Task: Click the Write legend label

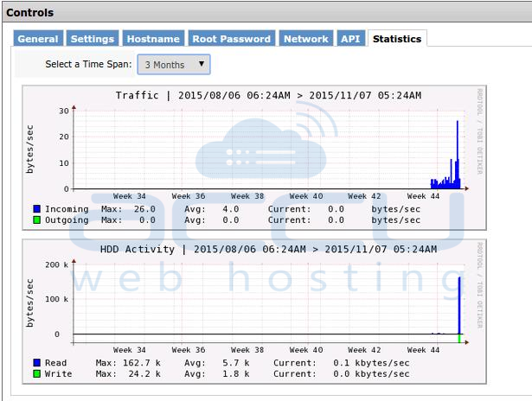Action: point(58,374)
